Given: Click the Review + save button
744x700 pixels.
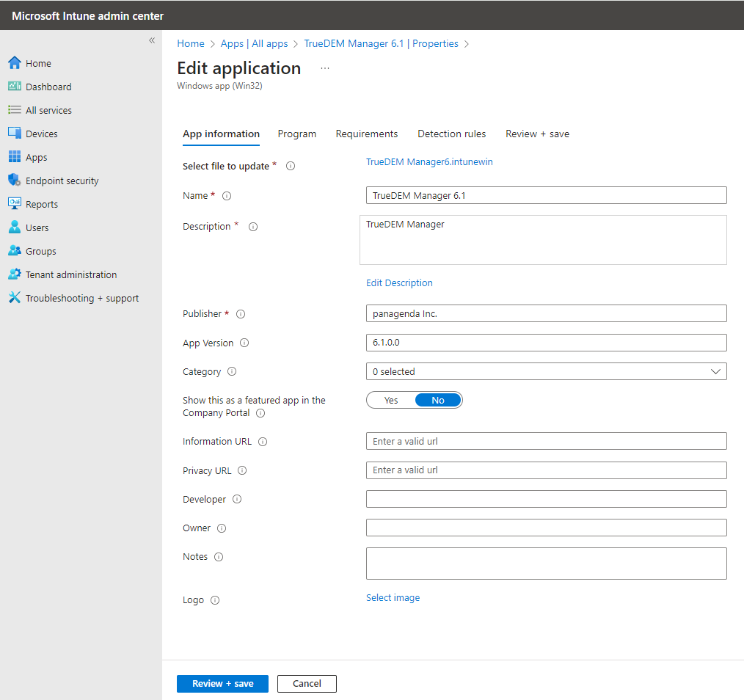Looking at the screenshot, I should tap(222, 683).
